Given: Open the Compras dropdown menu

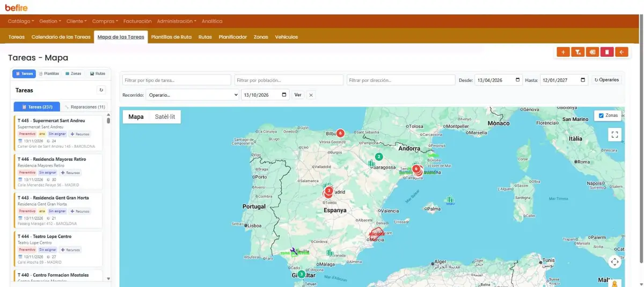Looking at the screenshot, I should point(105,21).
